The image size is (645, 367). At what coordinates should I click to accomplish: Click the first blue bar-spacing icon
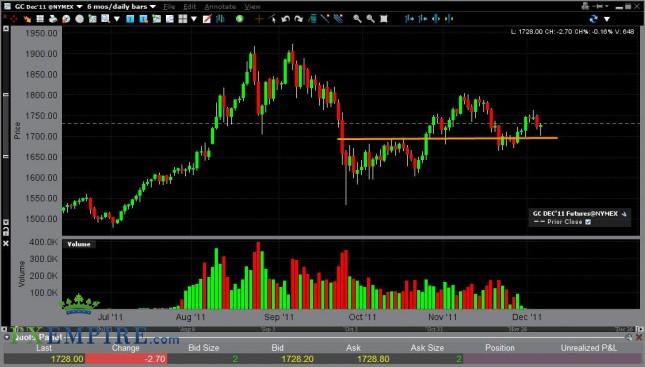pyautogui.click(x=409, y=19)
